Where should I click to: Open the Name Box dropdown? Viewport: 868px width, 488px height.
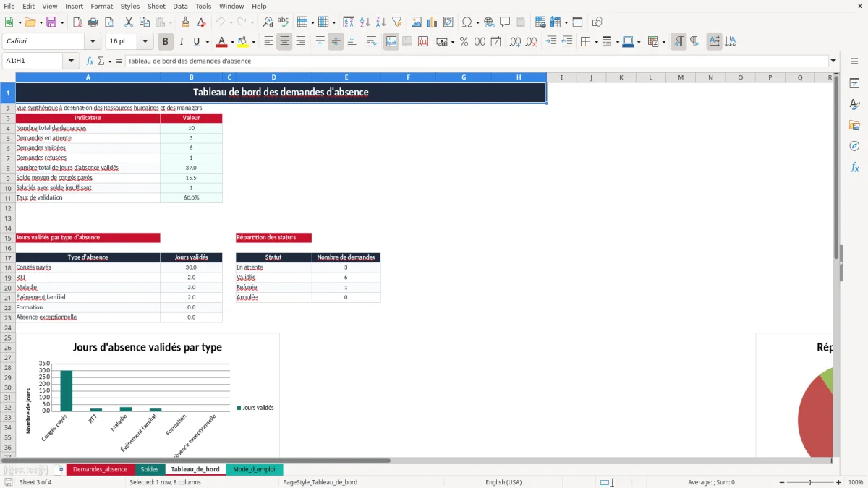[x=72, y=61]
